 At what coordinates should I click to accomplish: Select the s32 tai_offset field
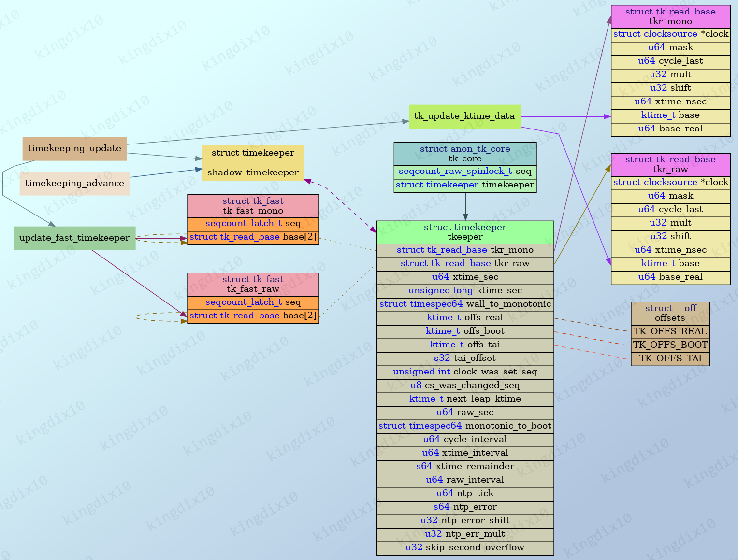tap(465, 359)
